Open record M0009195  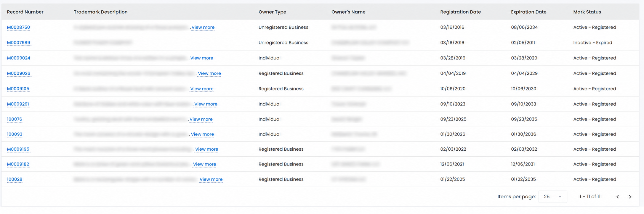18,149
